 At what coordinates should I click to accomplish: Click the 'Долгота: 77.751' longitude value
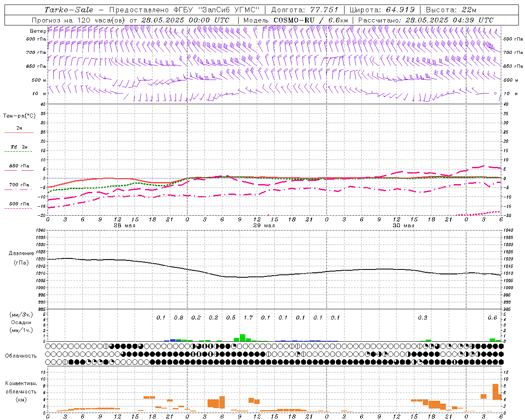pyautogui.click(x=305, y=10)
